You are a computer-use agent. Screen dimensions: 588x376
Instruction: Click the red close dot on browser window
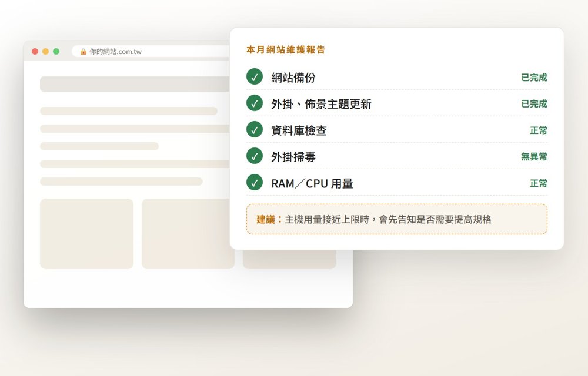pos(35,51)
